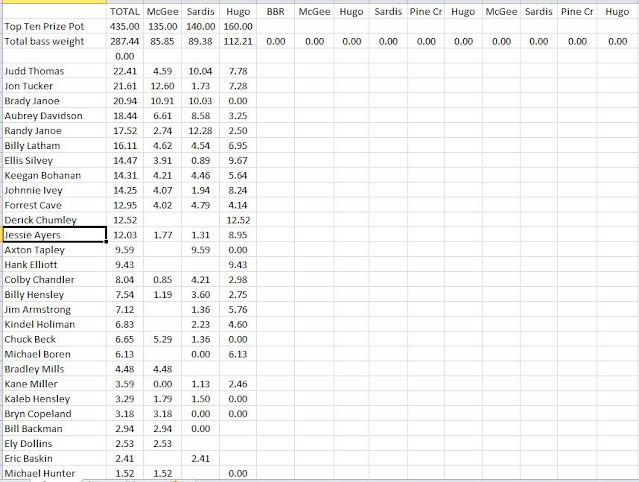Click Axton Tapley's 9.59 Sardis weight
The width and height of the screenshot is (639, 482).
(201, 250)
